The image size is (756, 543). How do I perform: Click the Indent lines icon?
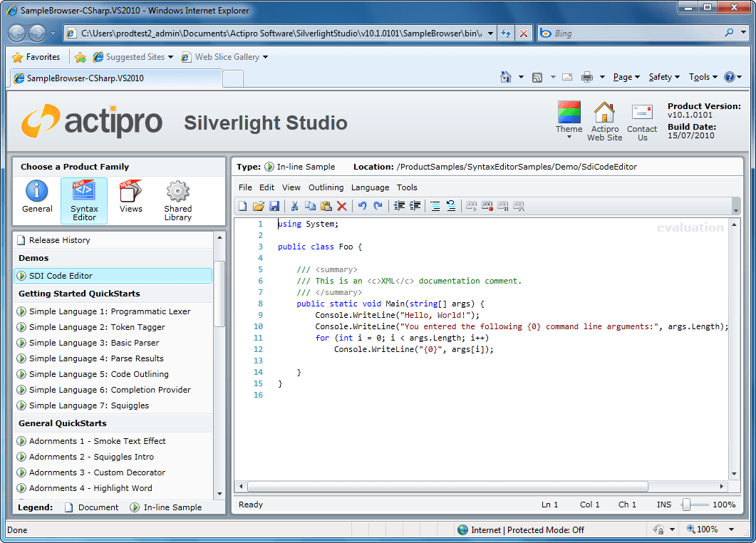tap(415, 207)
